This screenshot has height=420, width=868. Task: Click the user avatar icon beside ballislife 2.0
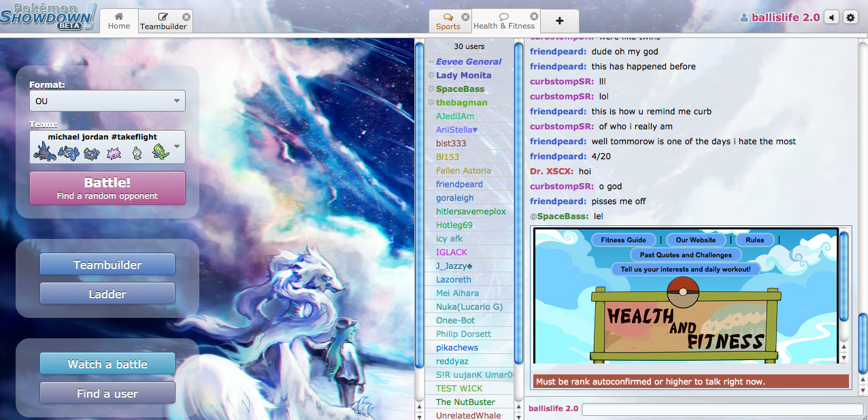point(744,18)
